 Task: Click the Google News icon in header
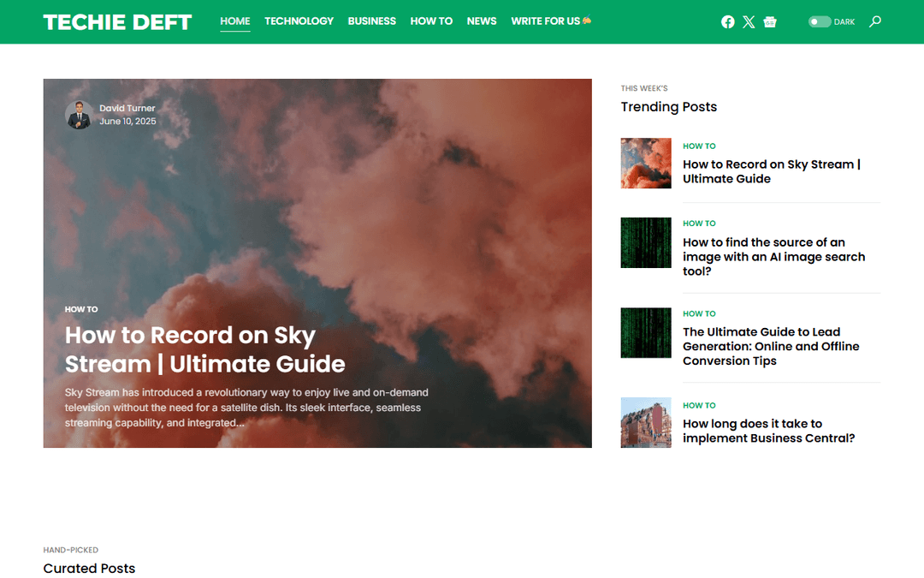[770, 21]
